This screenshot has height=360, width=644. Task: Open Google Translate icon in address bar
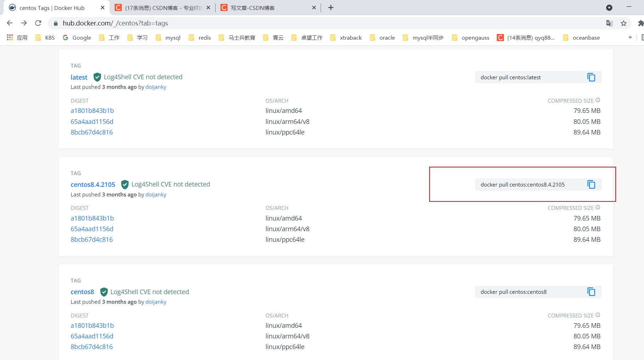(x=609, y=23)
